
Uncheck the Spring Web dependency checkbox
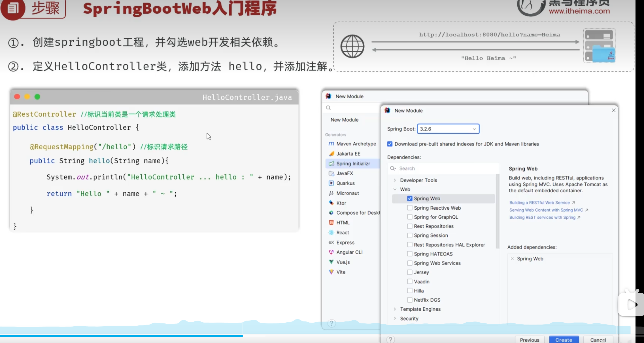point(410,199)
